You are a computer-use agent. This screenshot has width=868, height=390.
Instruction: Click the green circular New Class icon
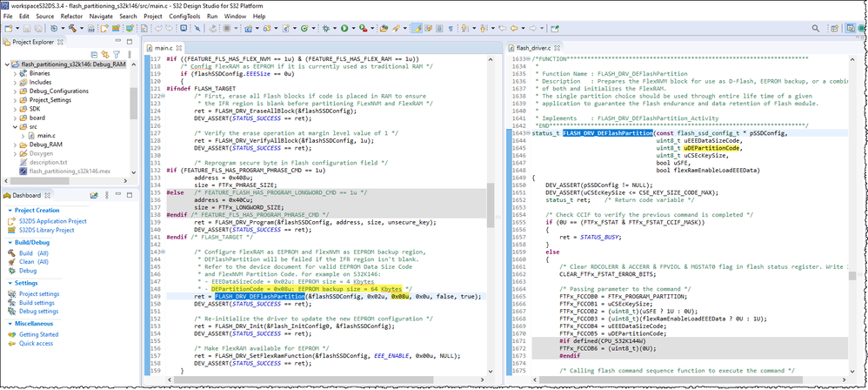point(304,28)
